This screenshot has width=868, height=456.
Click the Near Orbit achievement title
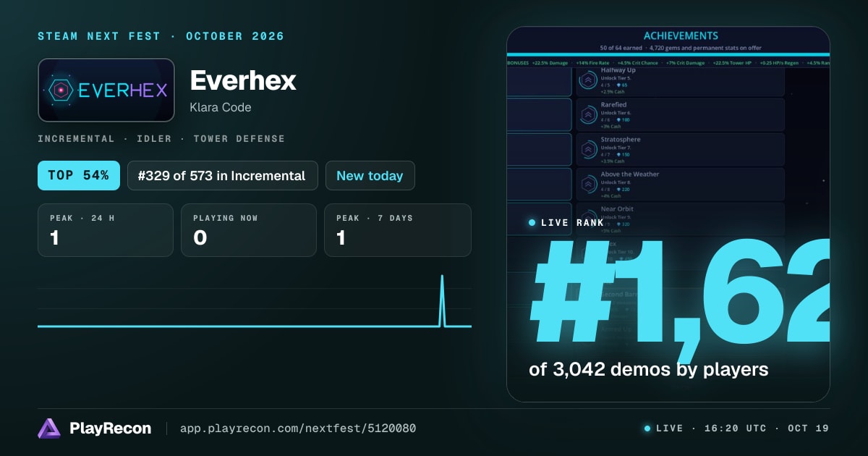tap(617, 209)
